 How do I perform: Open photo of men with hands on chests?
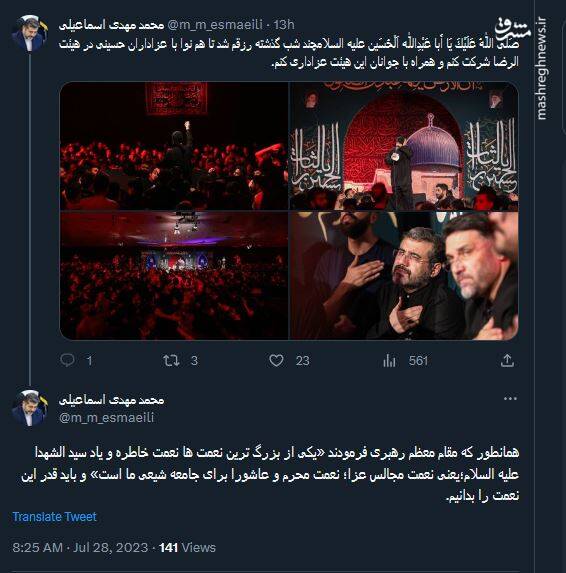tap(404, 276)
